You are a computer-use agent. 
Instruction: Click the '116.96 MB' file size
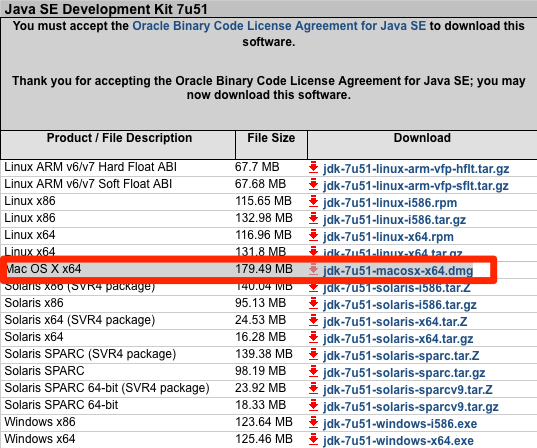[263, 235]
